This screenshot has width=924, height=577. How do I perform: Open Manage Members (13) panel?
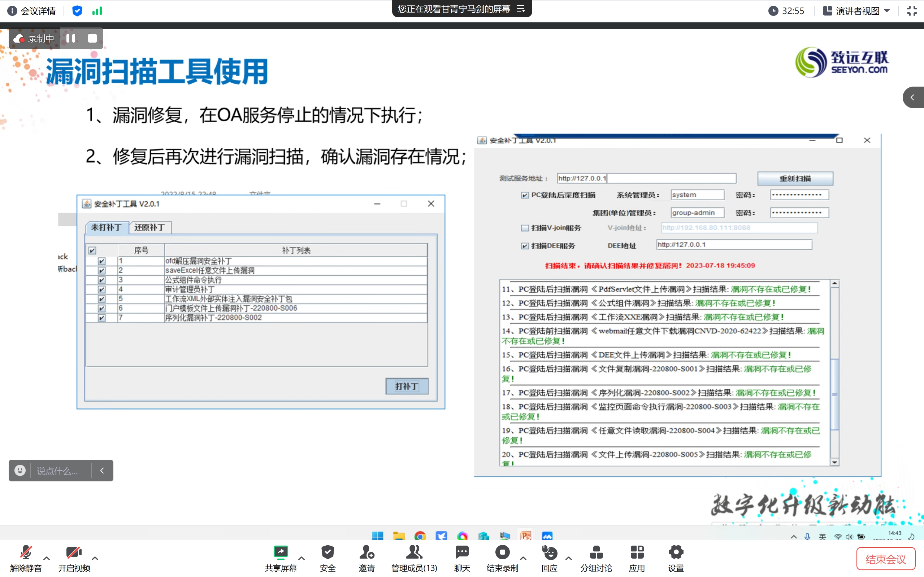coord(414,552)
